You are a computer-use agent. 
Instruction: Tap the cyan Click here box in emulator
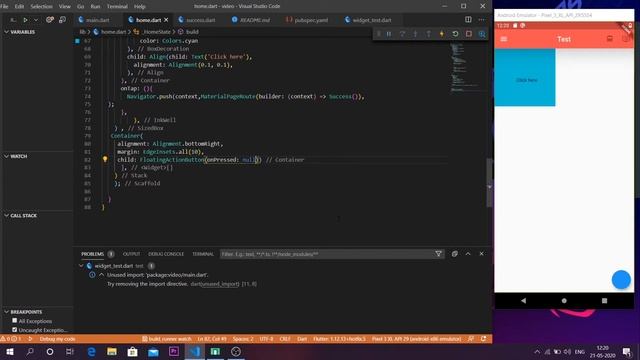525,78
